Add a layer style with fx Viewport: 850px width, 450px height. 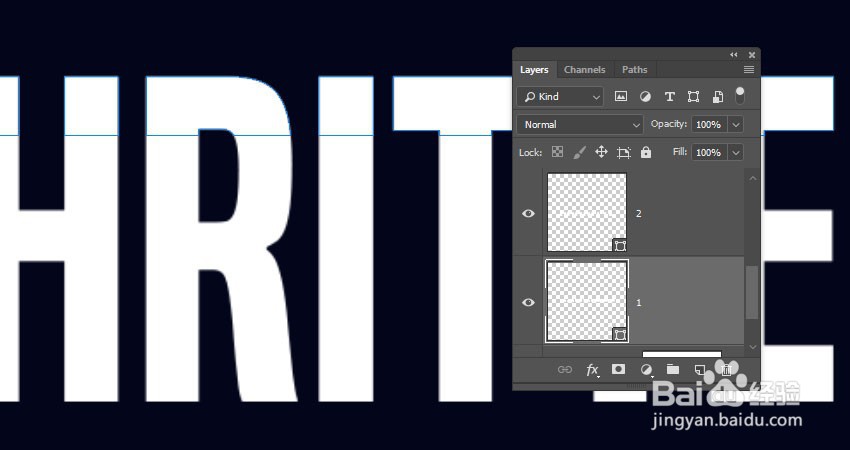click(592, 370)
